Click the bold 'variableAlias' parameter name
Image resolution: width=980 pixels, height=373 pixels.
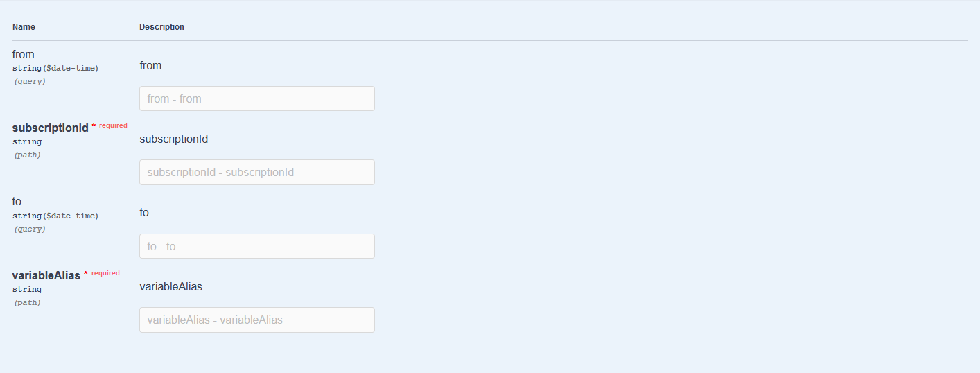pos(46,275)
